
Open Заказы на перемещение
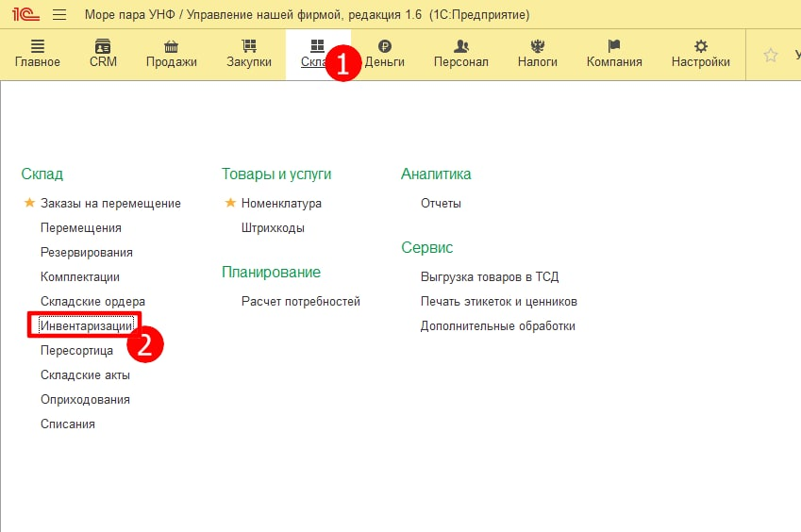(110, 203)
